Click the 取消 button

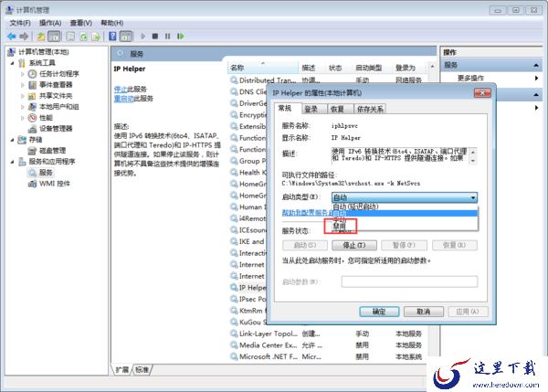point(423,312)
